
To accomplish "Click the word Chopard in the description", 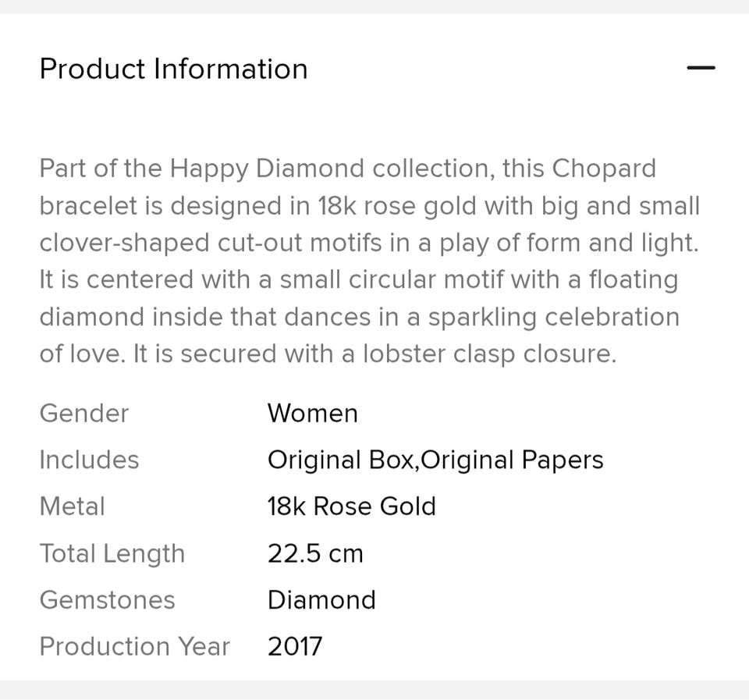I will (x=604, y=169).
